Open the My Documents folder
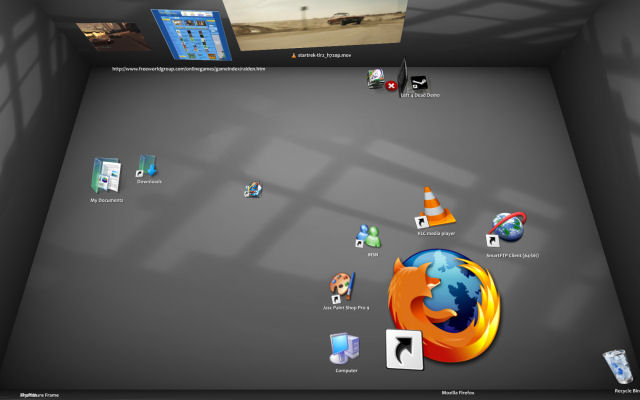 click(105, 176)
